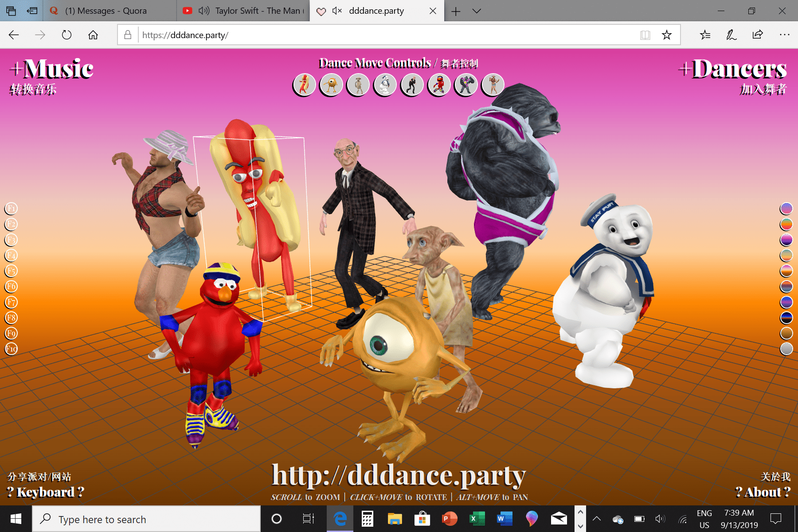
Task: Add page to favorites with star
Action: [x=666, y=35]
